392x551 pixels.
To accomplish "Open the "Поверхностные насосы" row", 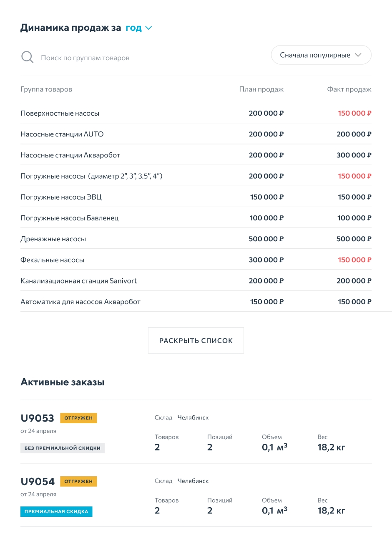I will pyautogui.click(x=60, y=113).
